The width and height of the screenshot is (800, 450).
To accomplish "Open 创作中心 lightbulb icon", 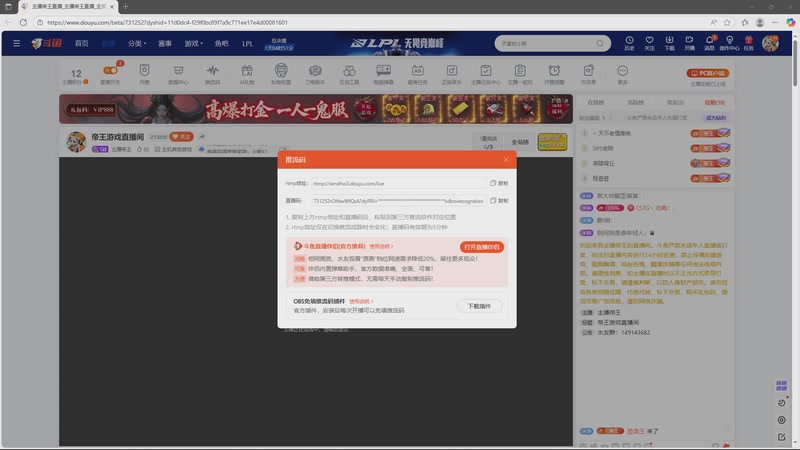I will [729, 43].
